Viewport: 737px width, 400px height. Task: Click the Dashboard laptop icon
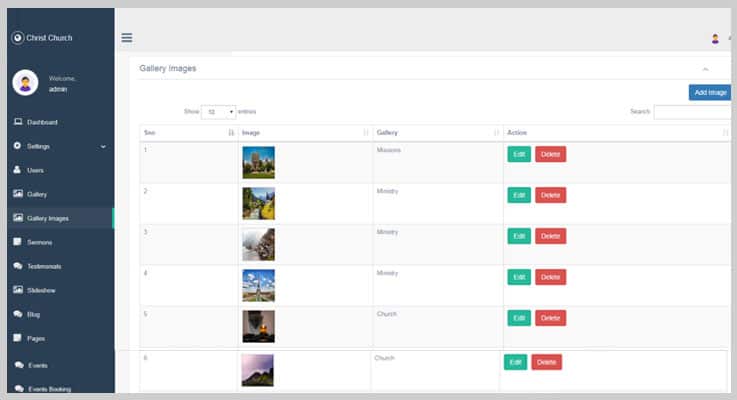pos(18,122)
